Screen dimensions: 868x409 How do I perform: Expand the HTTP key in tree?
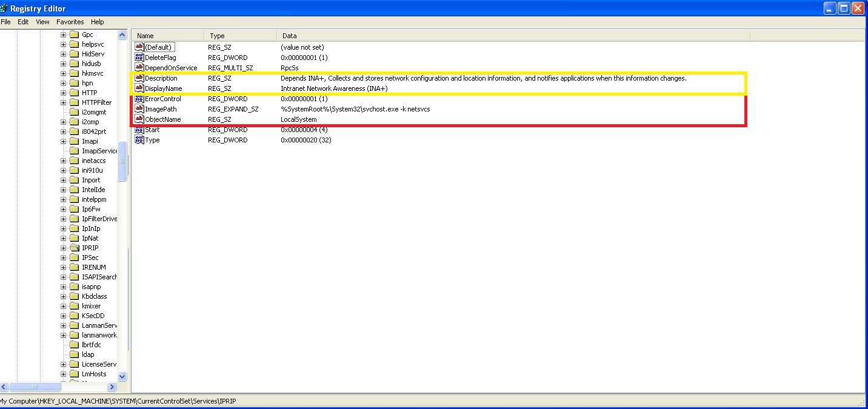point(63,93)
